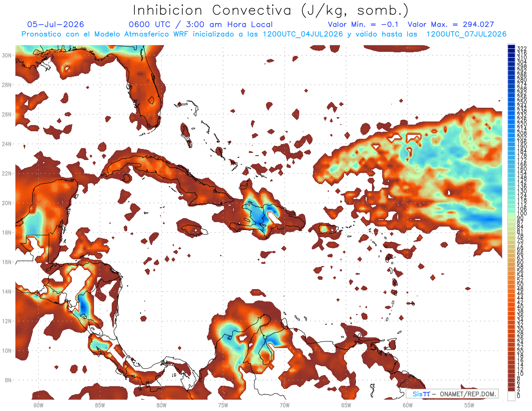532x411 pixels.
Task: Click the title "Inhibicion Convectiva (J/kg, somb.)"
Action: [270, 11]
